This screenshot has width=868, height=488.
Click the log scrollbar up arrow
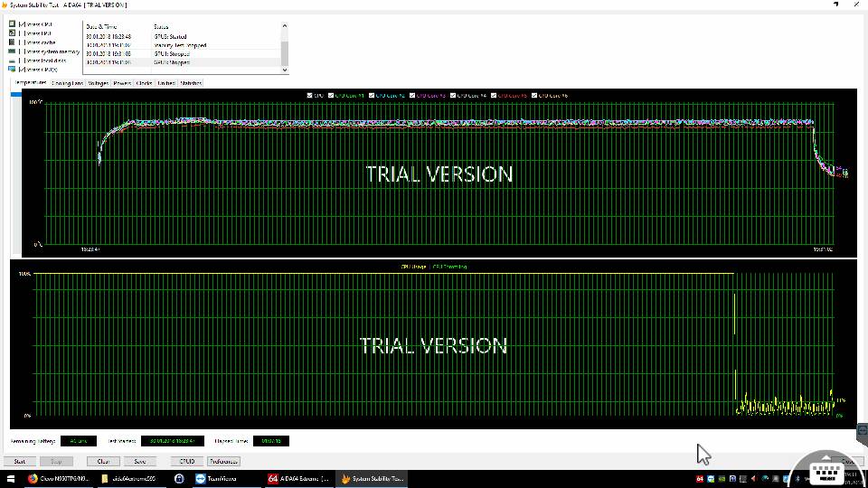coord(285,26)
